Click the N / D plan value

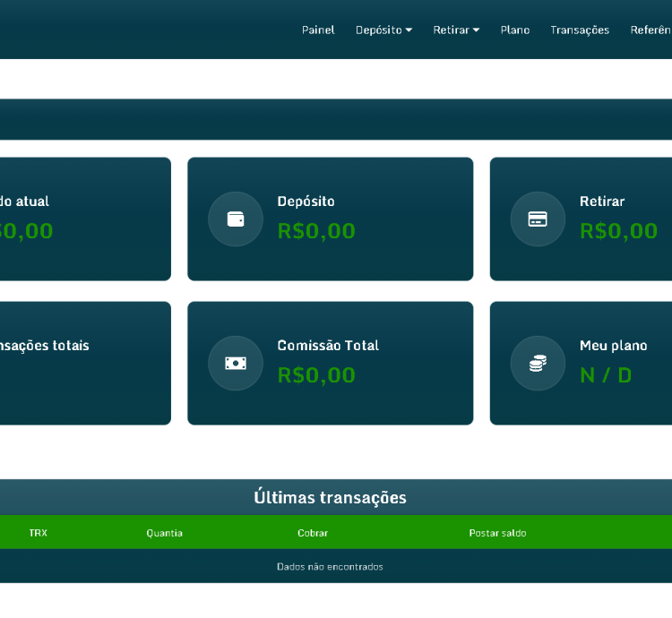click(606, 375)
